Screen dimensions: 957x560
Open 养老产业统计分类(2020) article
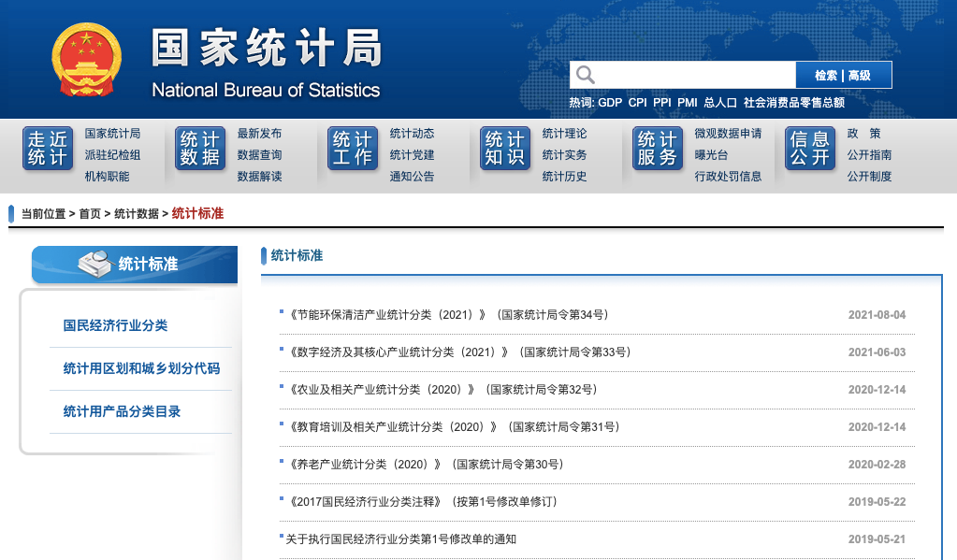(x=425, y=465)
